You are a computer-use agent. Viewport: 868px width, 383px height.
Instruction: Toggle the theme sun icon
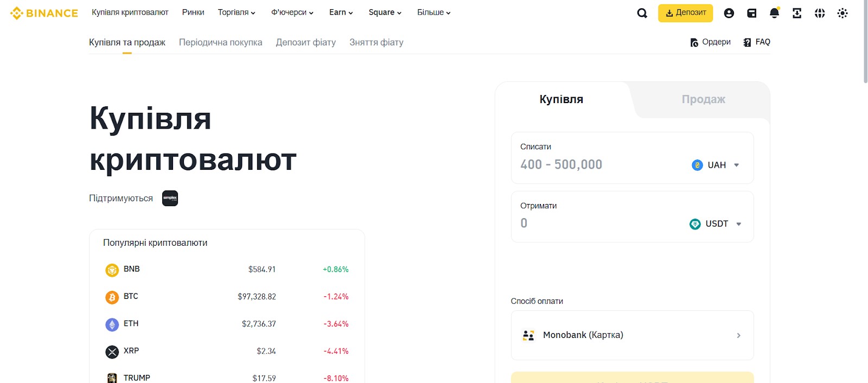coord(843,13)
